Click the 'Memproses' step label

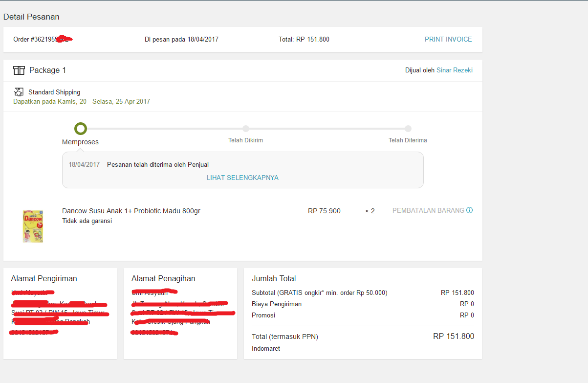80,142
